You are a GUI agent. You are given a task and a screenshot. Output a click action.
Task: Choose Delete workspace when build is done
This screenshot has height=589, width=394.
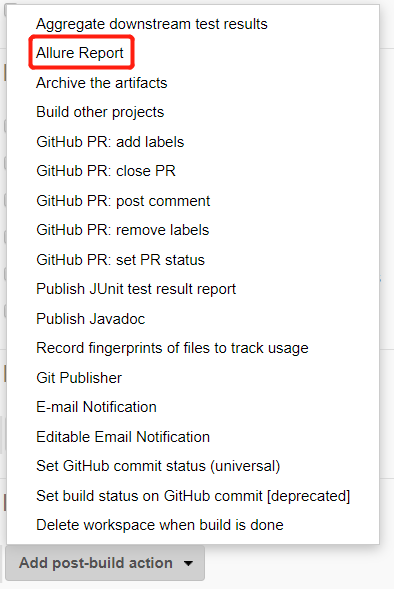[x=160, y=525]
